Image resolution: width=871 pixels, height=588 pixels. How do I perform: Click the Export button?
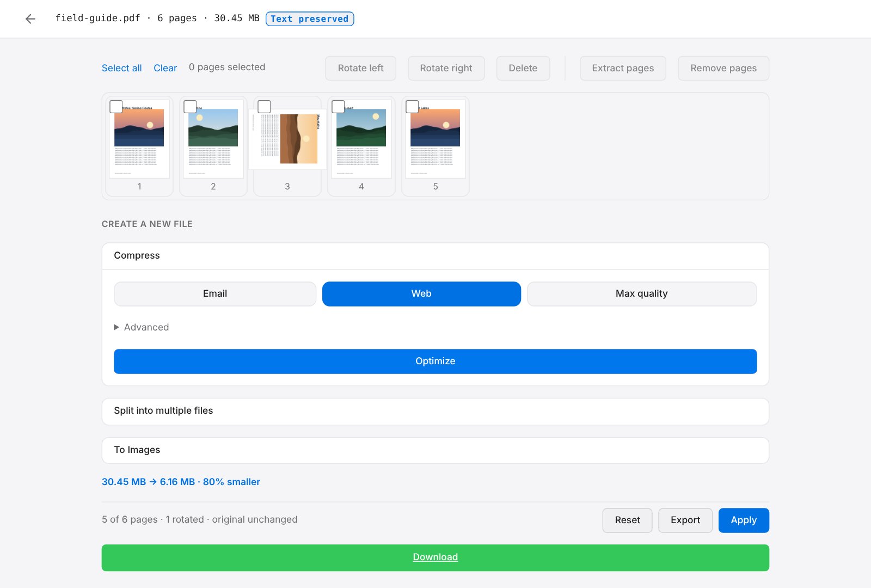click(685, 520)
